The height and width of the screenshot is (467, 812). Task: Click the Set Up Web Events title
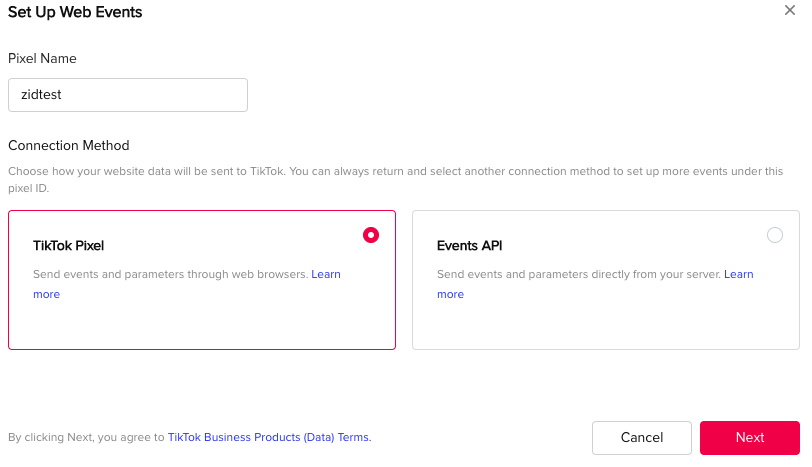(x=75, y=12)
